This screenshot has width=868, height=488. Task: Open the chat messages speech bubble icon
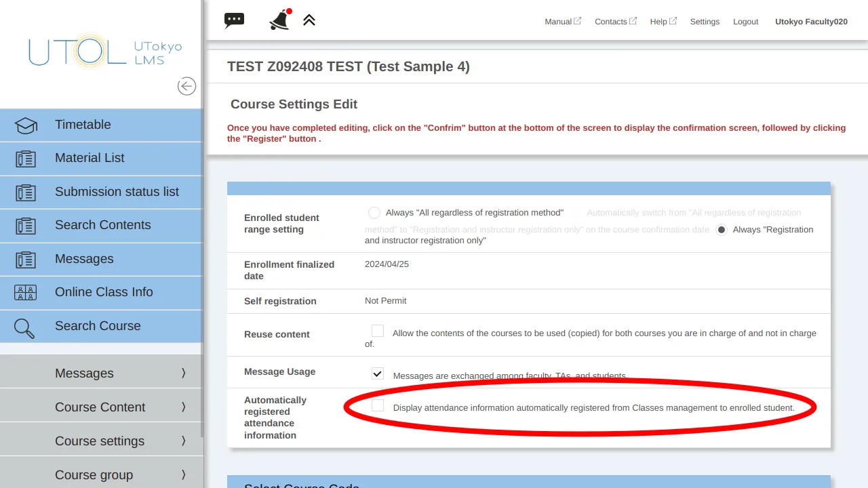click(234, 20)
